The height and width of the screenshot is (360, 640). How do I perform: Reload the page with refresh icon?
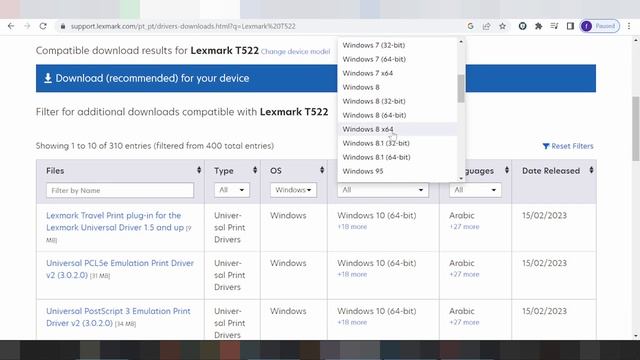click(43, 26)
